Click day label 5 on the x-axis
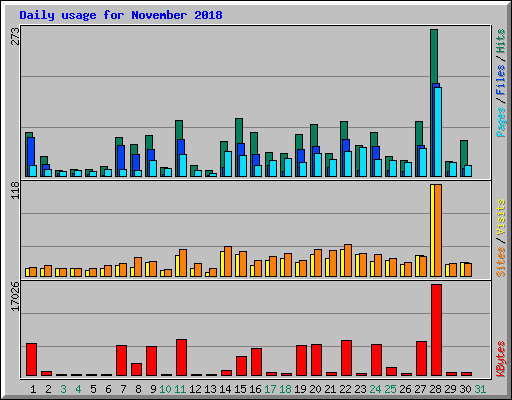 (x=93, y=389)
